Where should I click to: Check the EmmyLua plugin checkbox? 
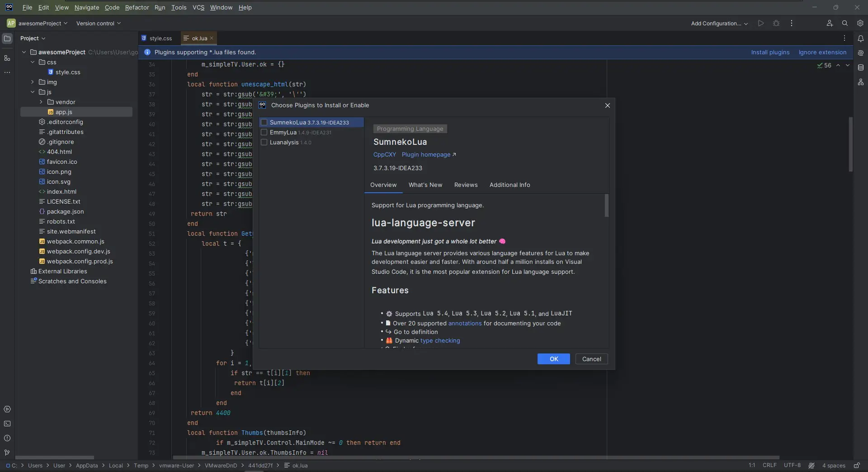pos(264,132)
